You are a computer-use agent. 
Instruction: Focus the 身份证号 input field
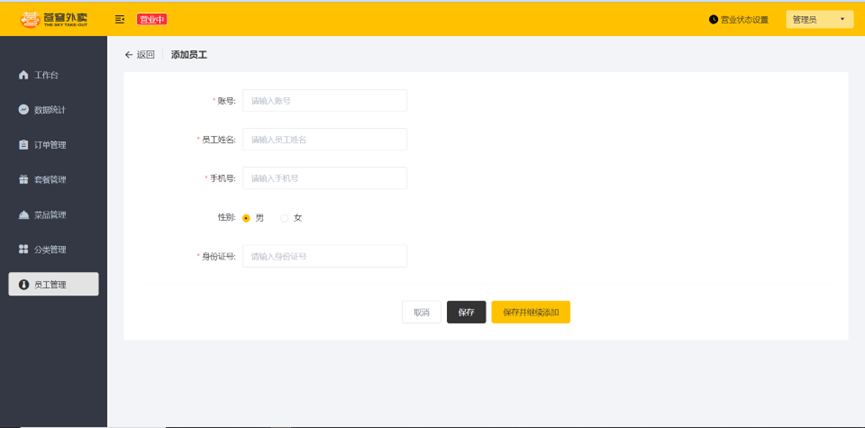click(x=324, y=256)
